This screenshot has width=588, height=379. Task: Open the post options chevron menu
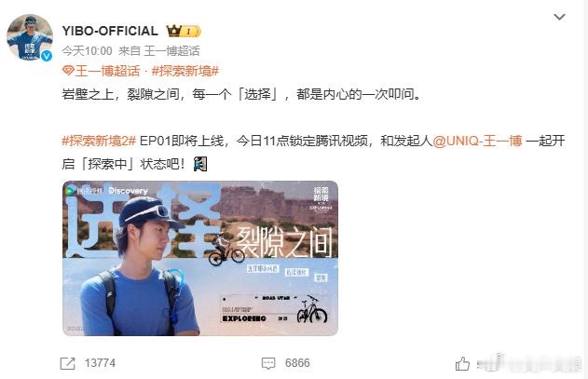[x=559, y=17]
